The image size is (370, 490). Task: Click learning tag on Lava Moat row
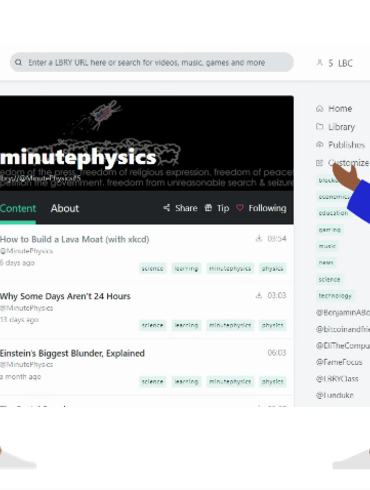[186, 268]
